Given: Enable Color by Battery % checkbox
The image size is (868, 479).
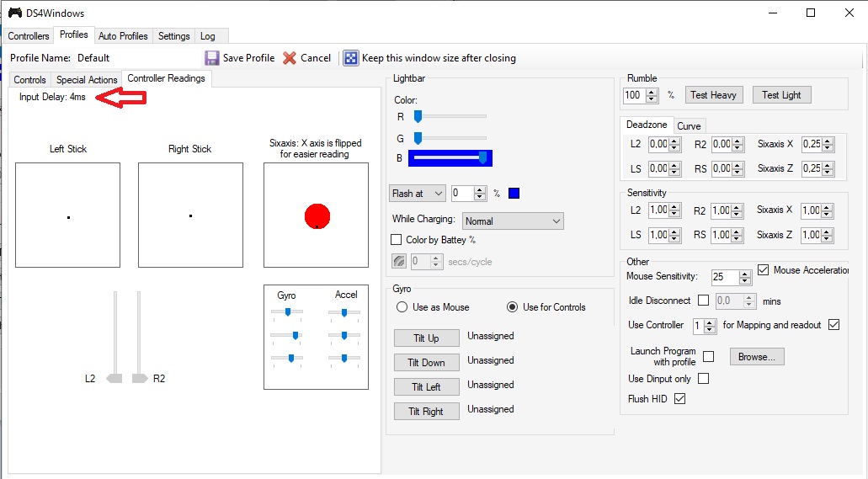Looking at the screenshot, I should [397, 240].
